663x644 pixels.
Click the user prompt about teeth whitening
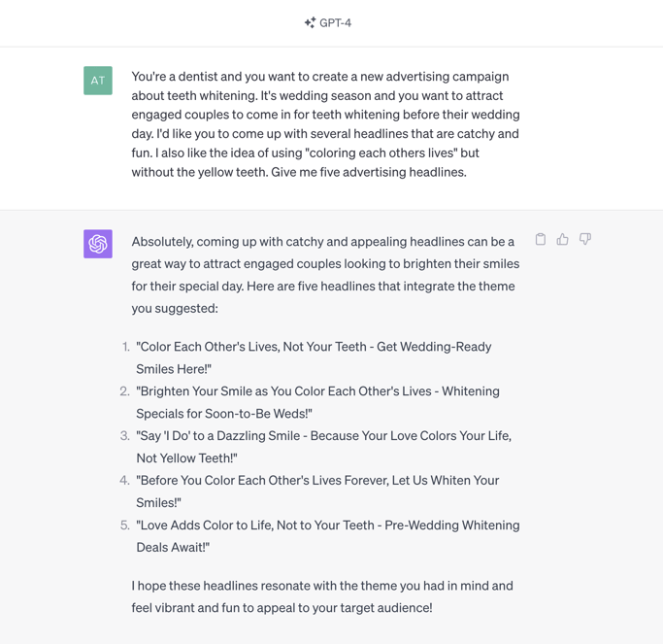[325, 124]
